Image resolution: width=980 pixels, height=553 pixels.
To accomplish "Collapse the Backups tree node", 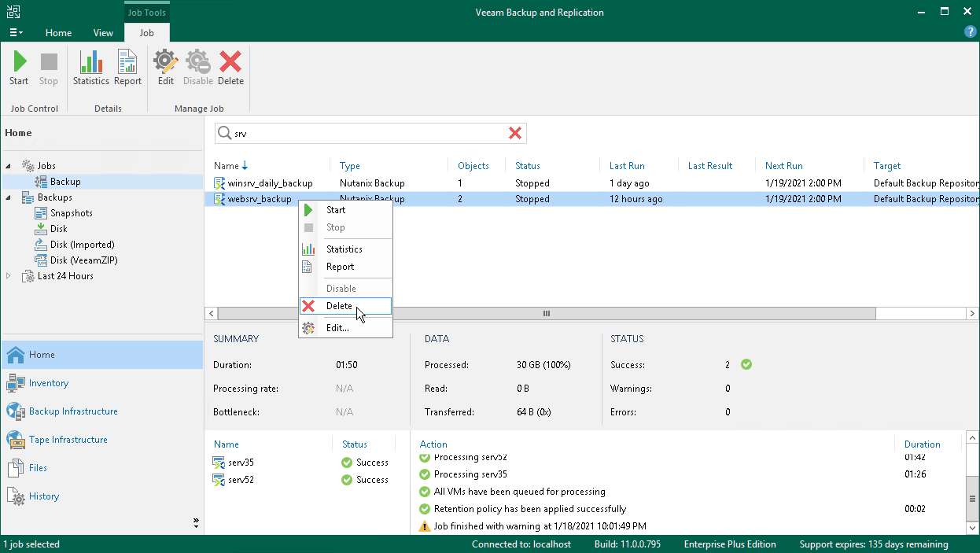I will click(x=9, y=197).
